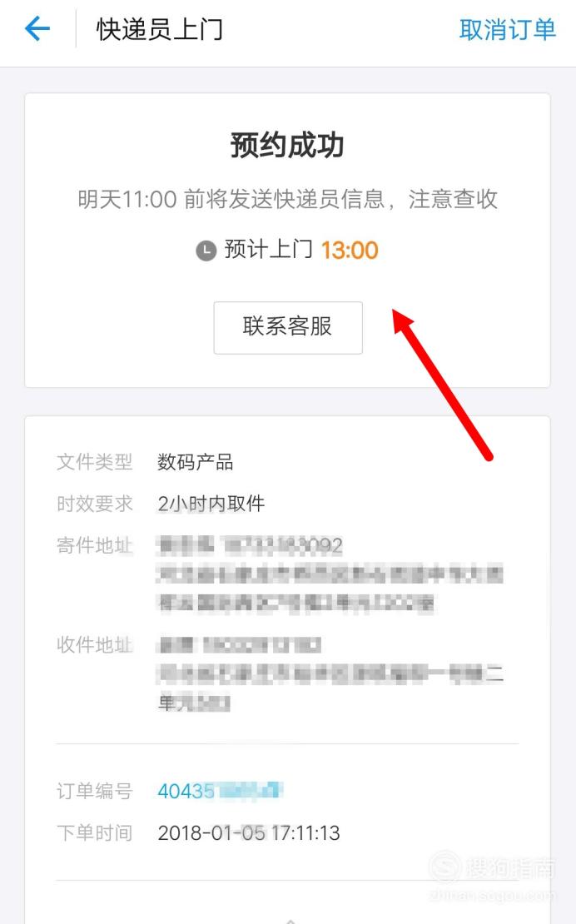This screenshot has width=576, height=924.
Task: Click the clock icon beside 预计上门
Action: 206,251
